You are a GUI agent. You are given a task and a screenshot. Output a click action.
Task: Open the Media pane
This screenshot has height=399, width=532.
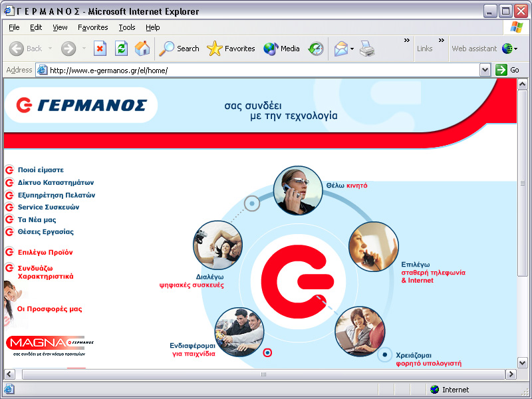pos(281,49)
